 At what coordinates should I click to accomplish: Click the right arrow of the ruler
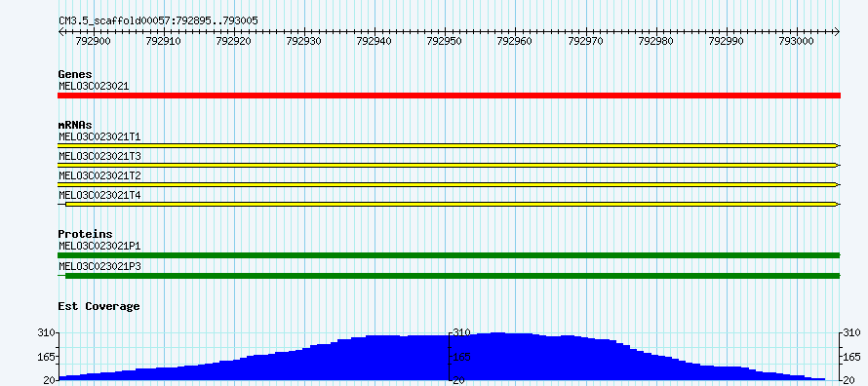coord(837,32)
